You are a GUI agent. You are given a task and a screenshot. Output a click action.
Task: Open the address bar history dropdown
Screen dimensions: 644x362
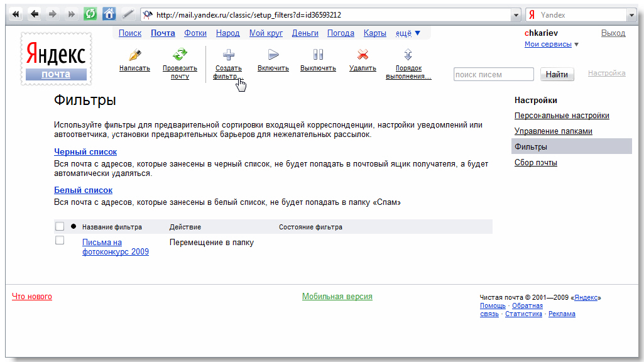pos(516,15)
